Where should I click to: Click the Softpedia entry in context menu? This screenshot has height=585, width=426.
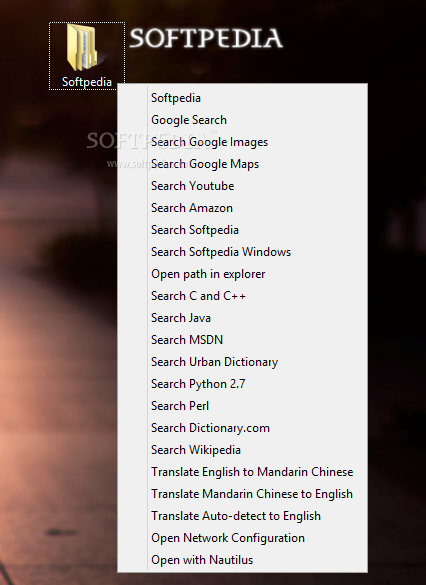pos(242,98)
